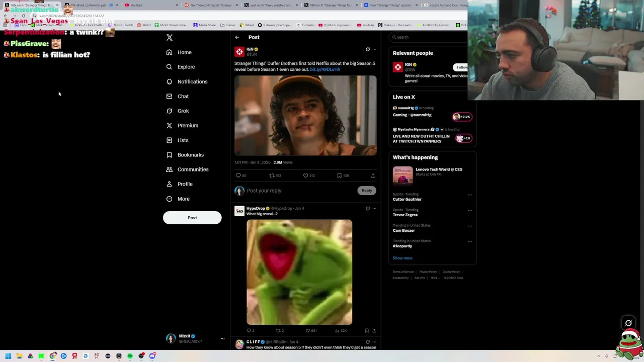Image resolution: width=644 pixels, height=362 pixels.
Task: Open Chat from the sidebar
Action: click(178, 96)
